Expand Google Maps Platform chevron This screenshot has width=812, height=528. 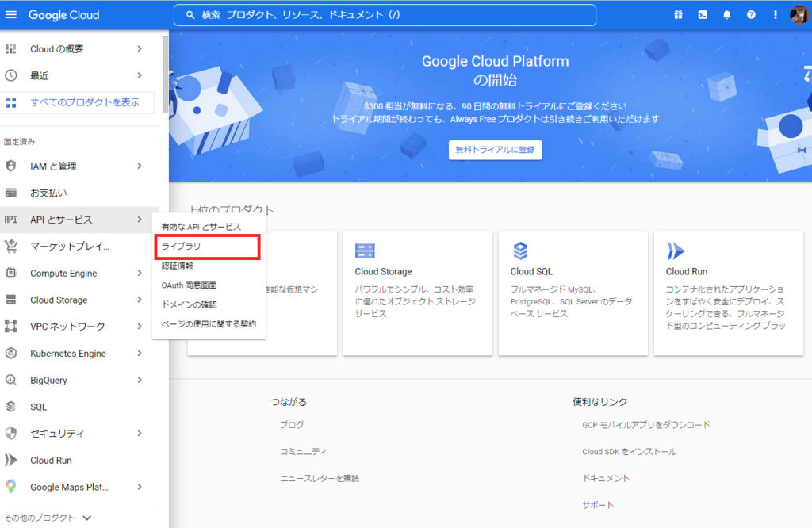[140, 487]
